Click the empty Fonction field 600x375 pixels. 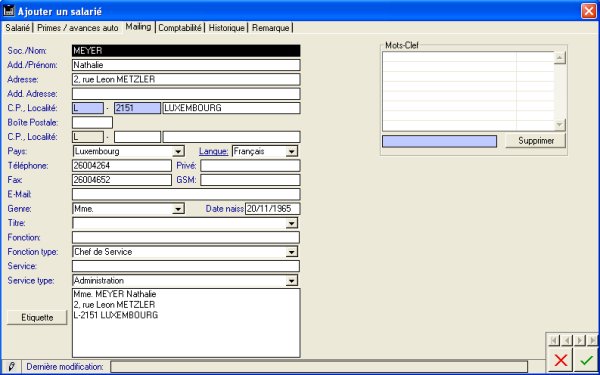click(186, 238)
